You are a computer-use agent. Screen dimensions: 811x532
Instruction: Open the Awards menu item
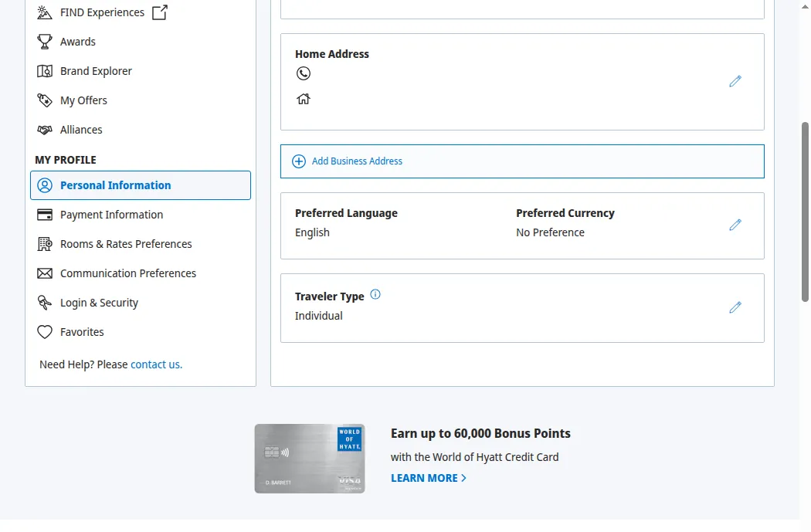[x=77, y=42]
